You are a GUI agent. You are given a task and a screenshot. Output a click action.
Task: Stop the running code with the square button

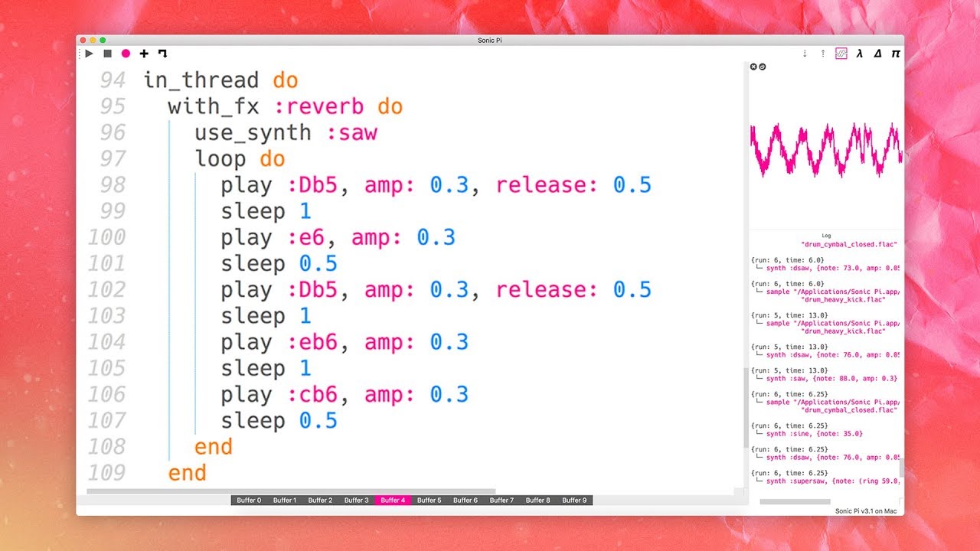click(107, 54)
